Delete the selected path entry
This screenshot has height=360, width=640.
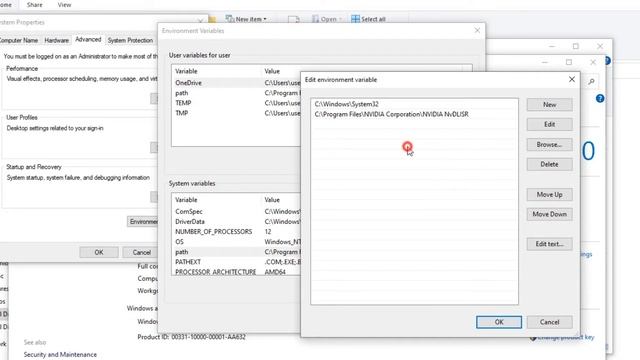(x=549, y=164)
